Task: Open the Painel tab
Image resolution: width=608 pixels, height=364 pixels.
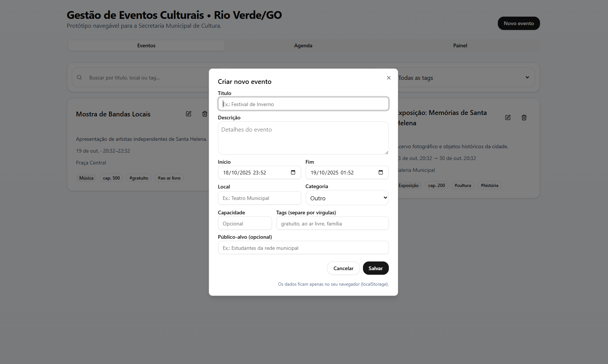Action: point(460,45)
